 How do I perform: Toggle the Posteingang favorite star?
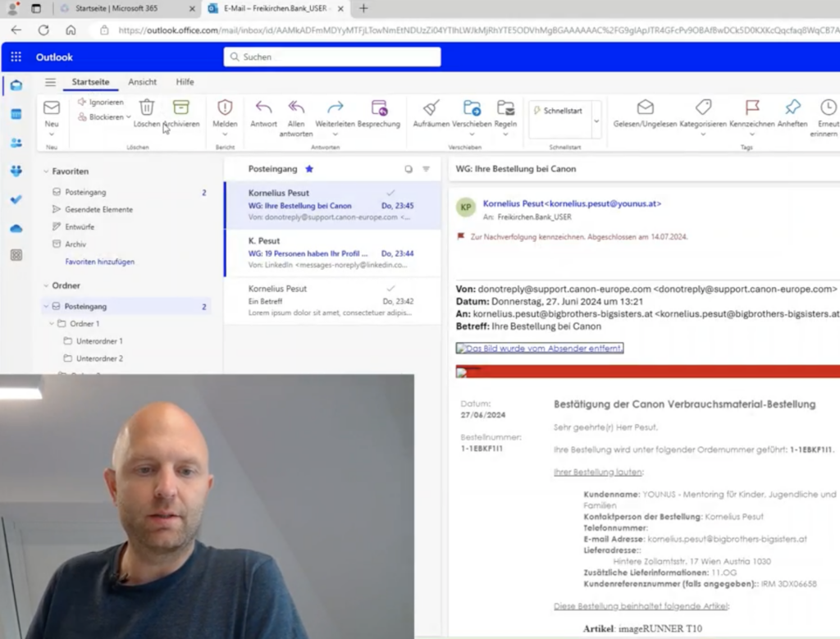[309, 169]
